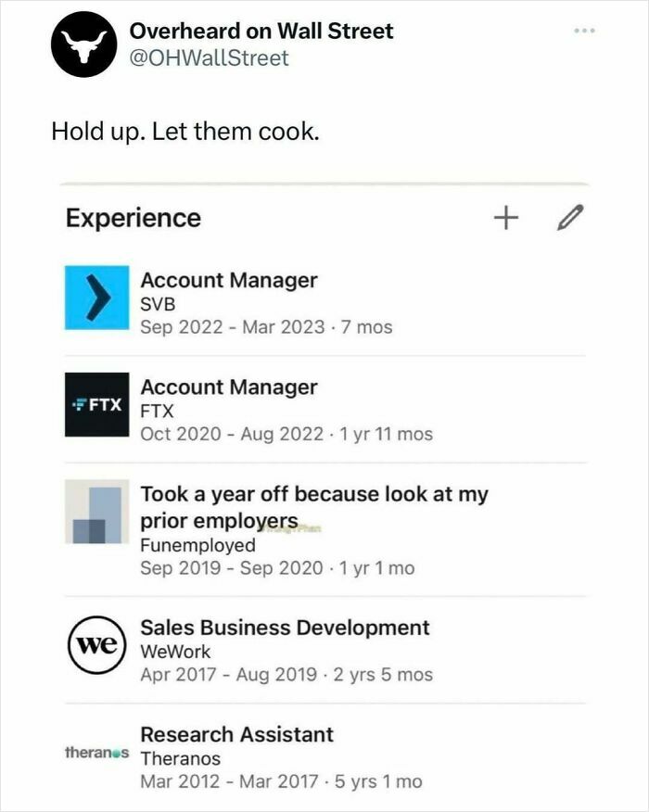The width and height of the screenshot is (649, 812).
Task: Open the Sales Business Development position
Action: click(x=283, y=628)
